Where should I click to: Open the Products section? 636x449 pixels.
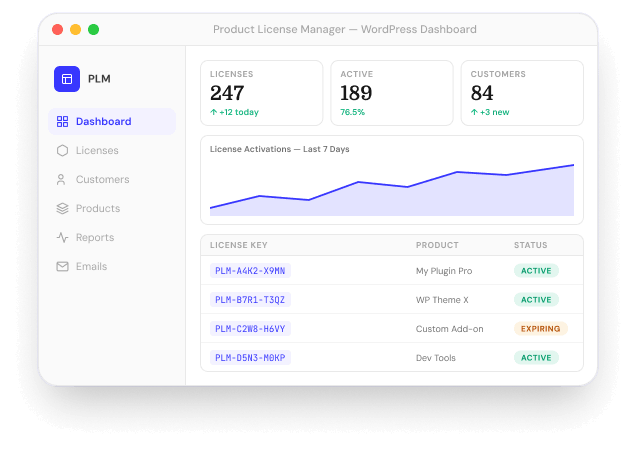pos(112,208)
